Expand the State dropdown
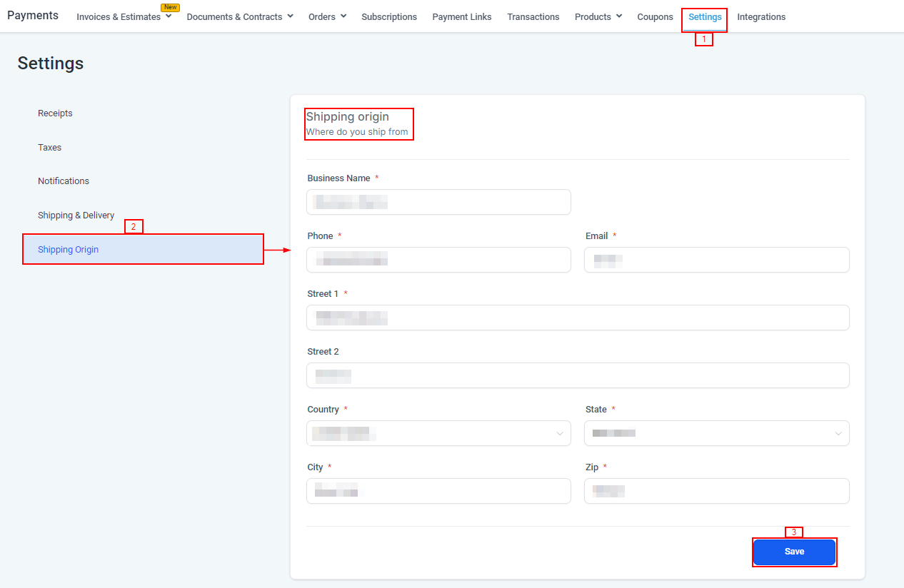This screenshot has width=904, height=588. click(x=716, y=433)
